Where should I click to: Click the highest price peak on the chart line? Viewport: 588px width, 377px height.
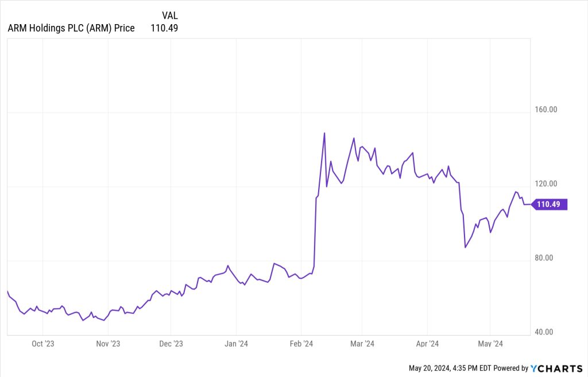coord(324,133)
